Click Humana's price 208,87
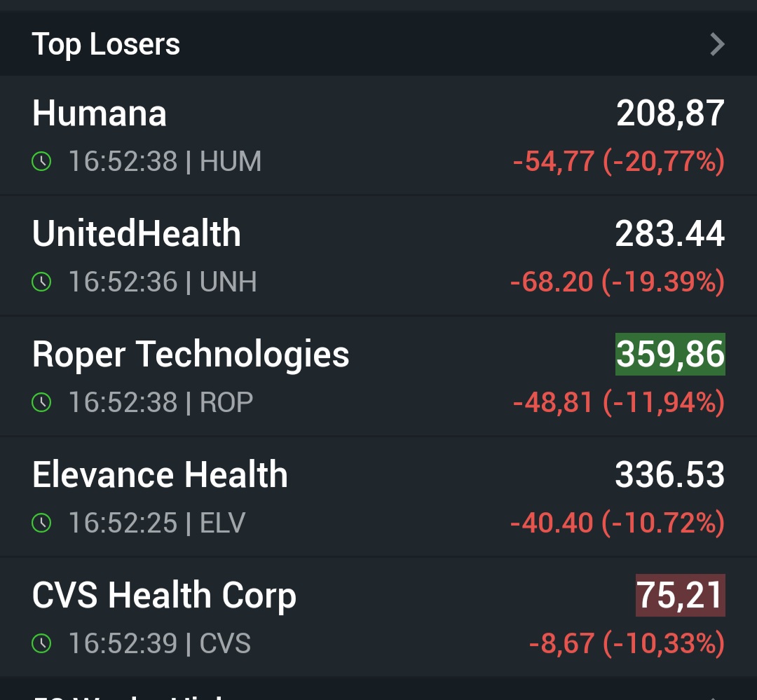 670,114
